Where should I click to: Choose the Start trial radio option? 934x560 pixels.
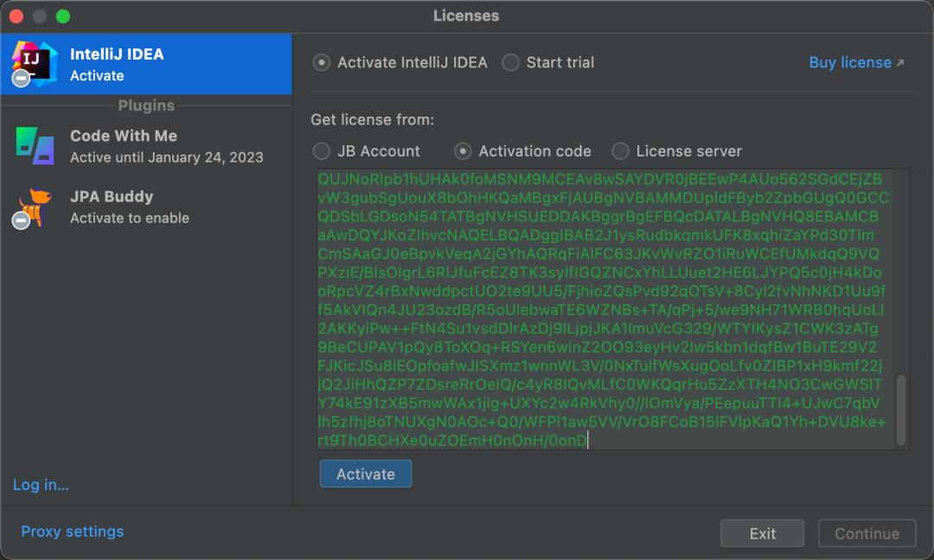510,62
